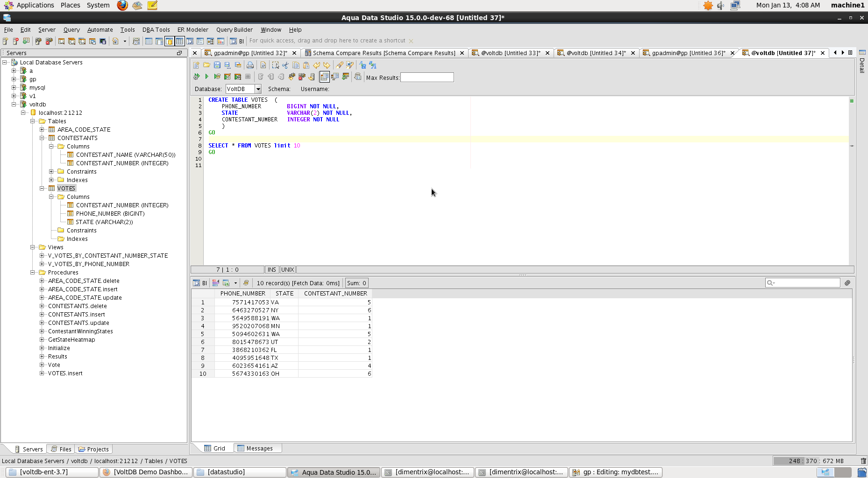Toggle the tree results view button

pos(335,77)
